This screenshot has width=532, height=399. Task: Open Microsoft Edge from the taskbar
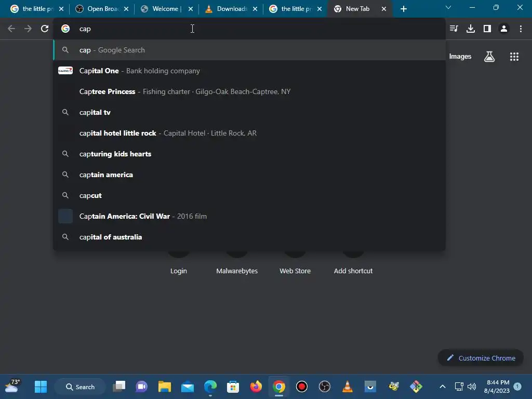210,387
